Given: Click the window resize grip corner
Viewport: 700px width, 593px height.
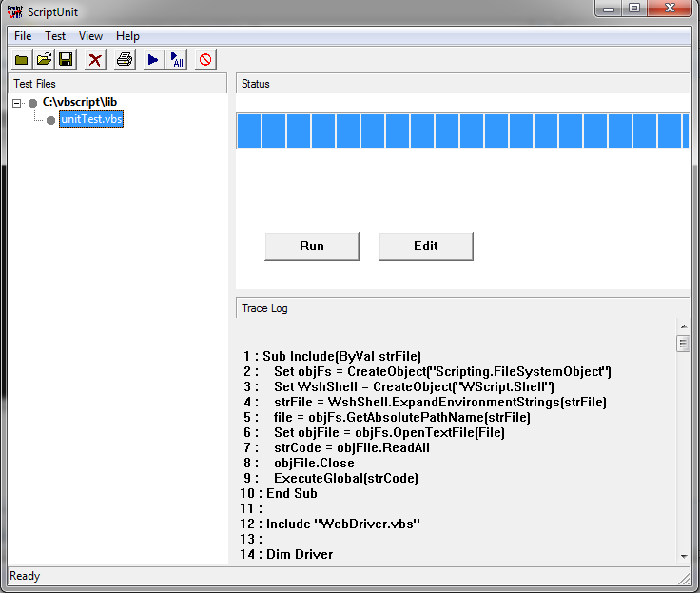Looking at the screenshot, I should point(685,578).
